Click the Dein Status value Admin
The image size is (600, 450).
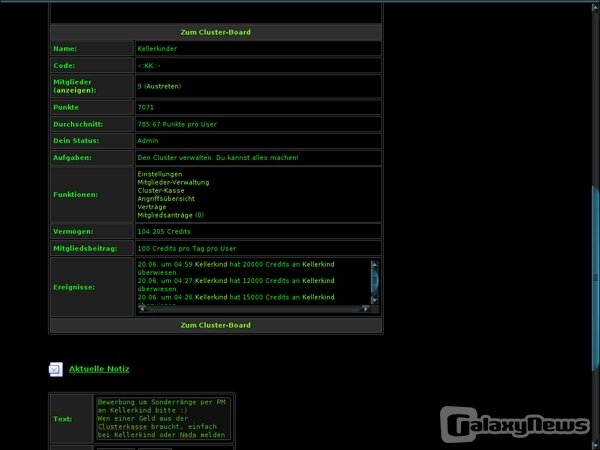(x=148, y=141)
